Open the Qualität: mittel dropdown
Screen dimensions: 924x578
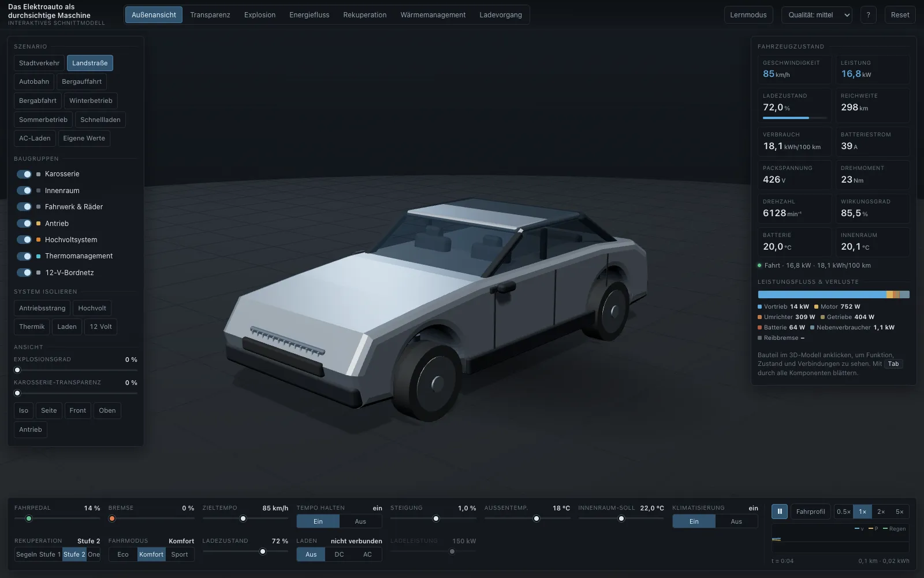[817, 15]
